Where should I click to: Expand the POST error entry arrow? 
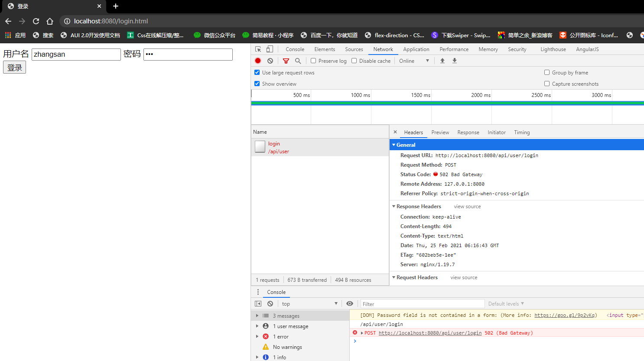click(362, 333)
